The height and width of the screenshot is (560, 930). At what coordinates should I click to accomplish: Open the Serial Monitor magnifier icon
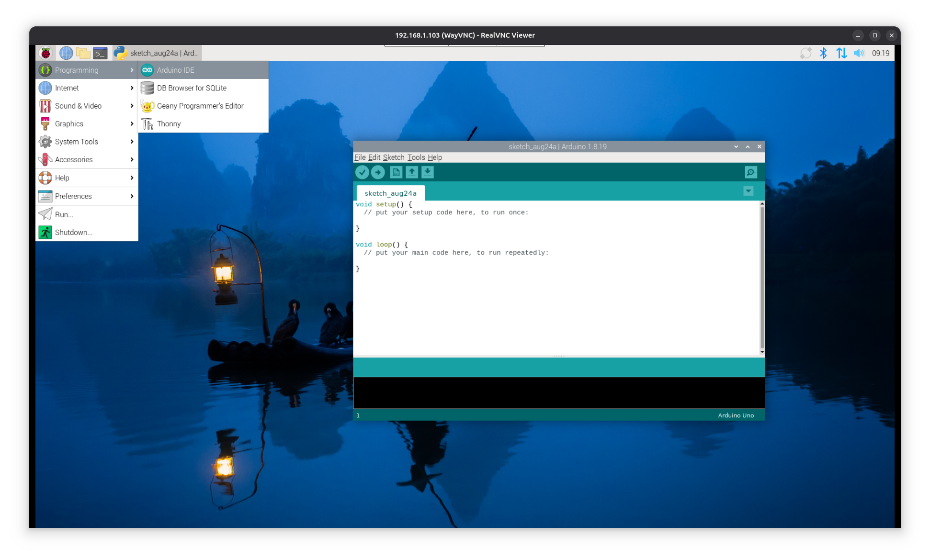click(750, 172)
